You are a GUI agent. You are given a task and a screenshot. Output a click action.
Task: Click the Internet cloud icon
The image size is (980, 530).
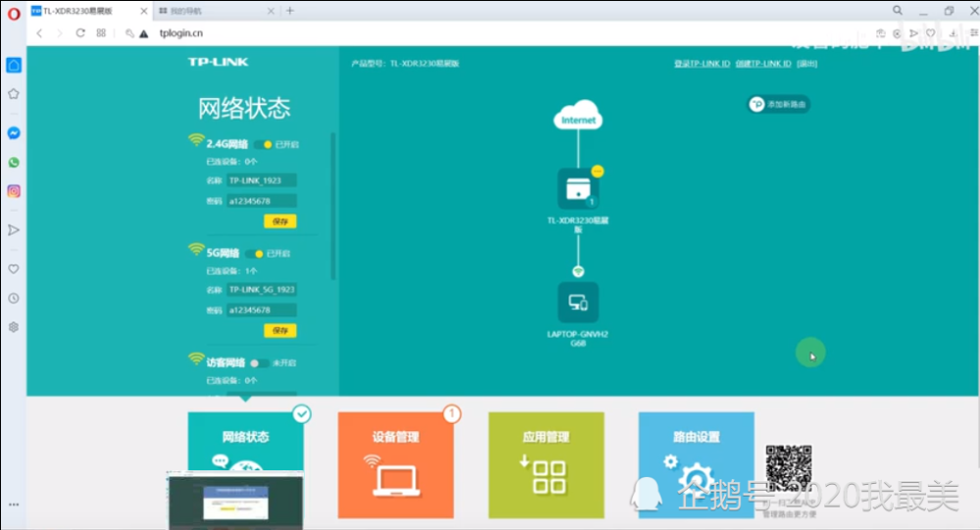click(x=578, y=115)
